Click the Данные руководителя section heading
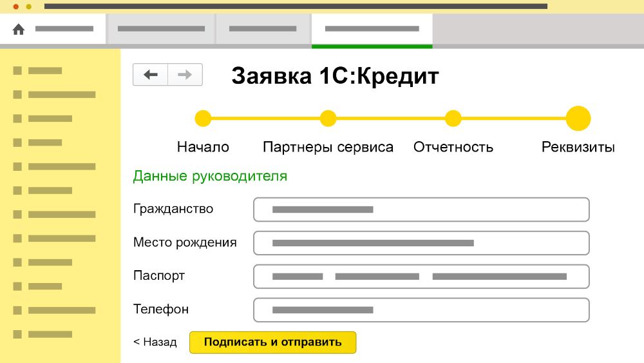644x363 pixels. [x=210, y=177]
